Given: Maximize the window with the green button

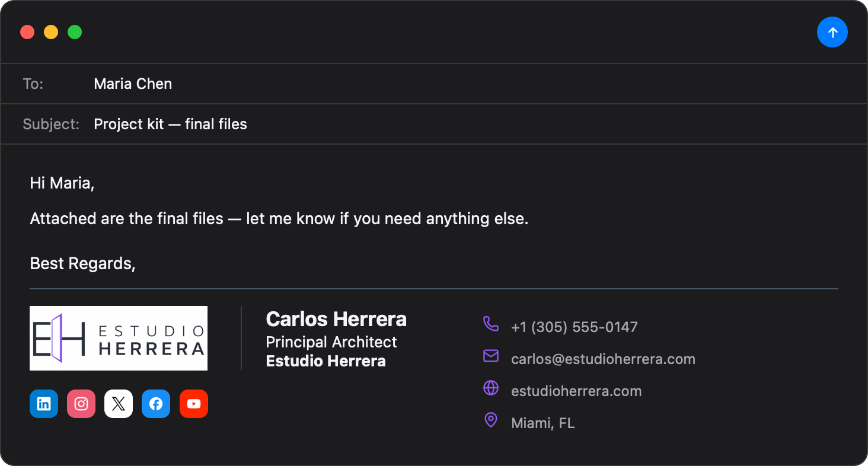Looking at the screenshot, I should [75, 32].
